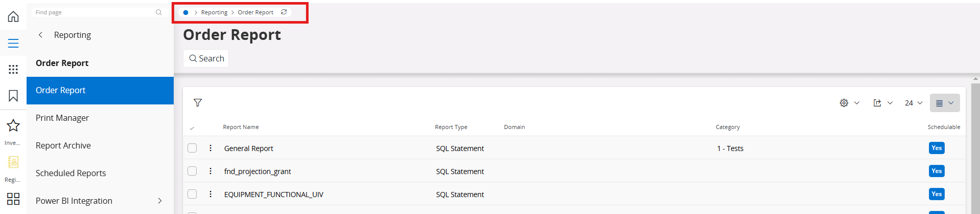Open the Regi... shortcut icon in the left rail
Image resolution: width=980 pixels, height=214 pixels.
point(13,162)
